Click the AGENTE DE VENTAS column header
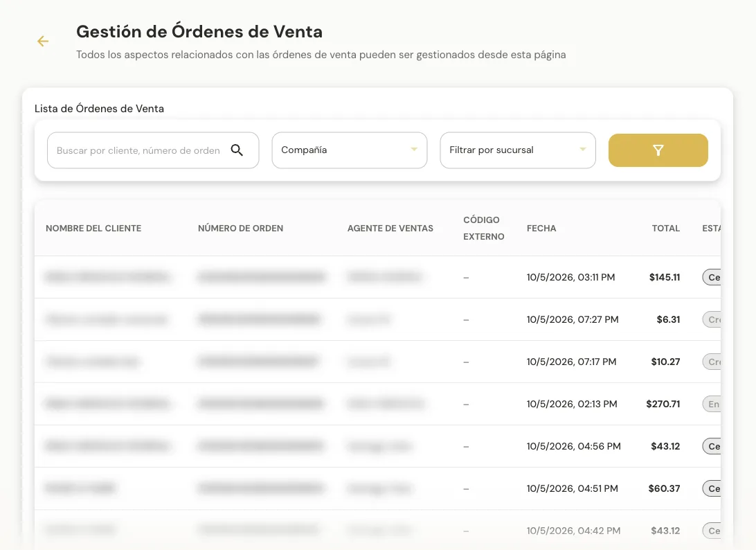Image resolution: width=756 pixels, height=550 pixels. click(x=390, y=228)
